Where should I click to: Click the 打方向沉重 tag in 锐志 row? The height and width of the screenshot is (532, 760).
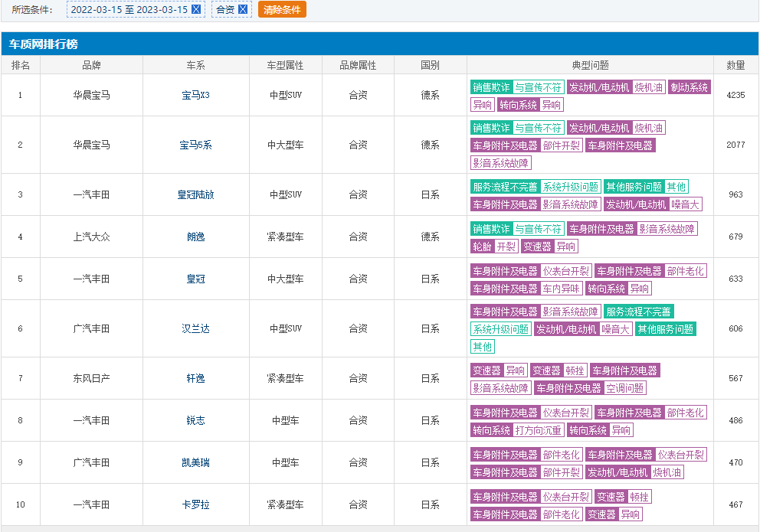(x=539, y=430)
